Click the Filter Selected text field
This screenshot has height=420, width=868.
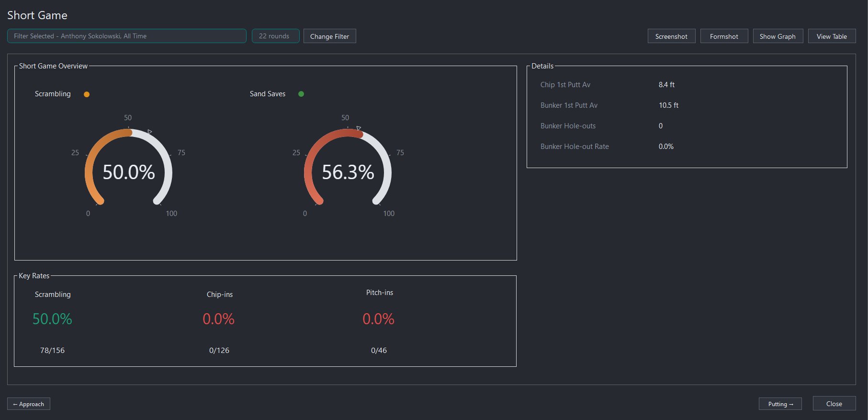tap(127, 36)
